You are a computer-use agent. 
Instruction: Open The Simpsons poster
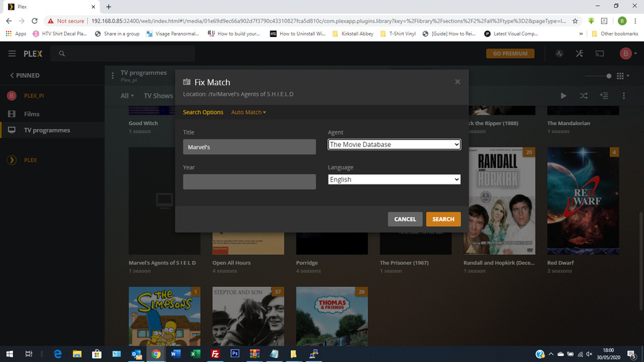tap(165, 316)
